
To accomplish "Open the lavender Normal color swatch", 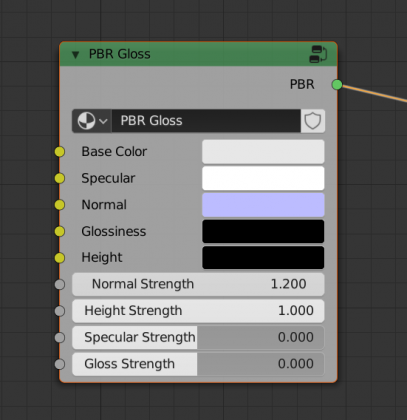I will (263, 205).
